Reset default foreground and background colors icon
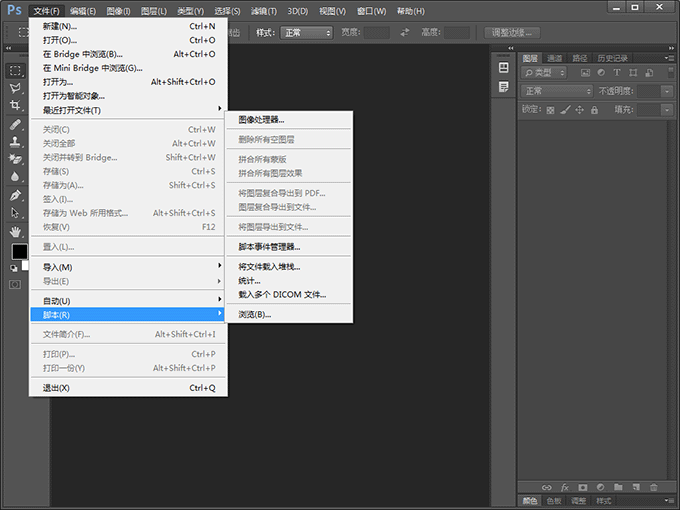This screenshot has width=680, height=510. coord(14,268)
